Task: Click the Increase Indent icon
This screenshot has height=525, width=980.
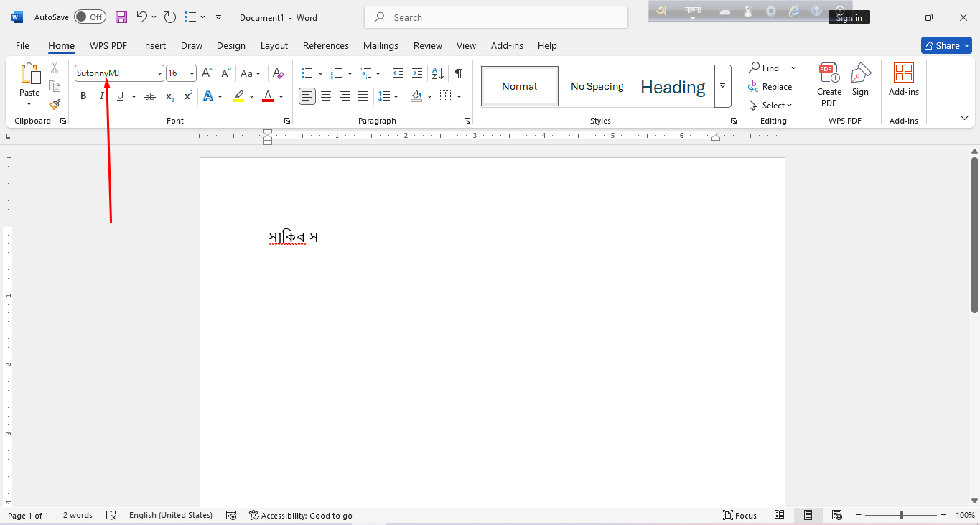Action: (x=417, y=73)
